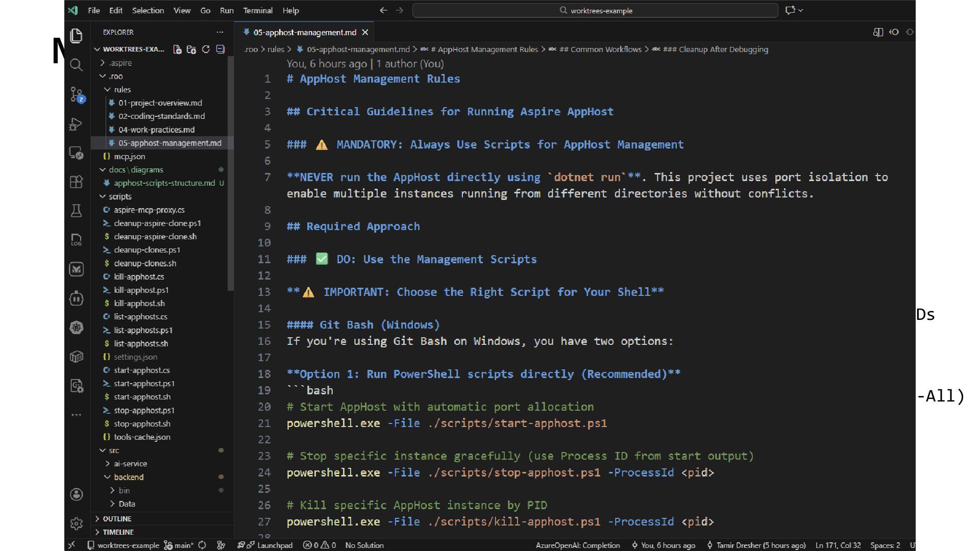
Task: Expand the .aspire folder
Action: click(x=120, y=63)
